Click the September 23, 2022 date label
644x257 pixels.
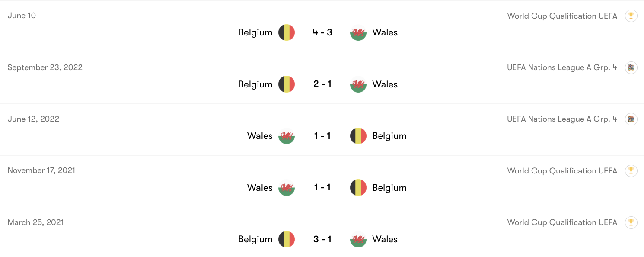click(45, 67)
